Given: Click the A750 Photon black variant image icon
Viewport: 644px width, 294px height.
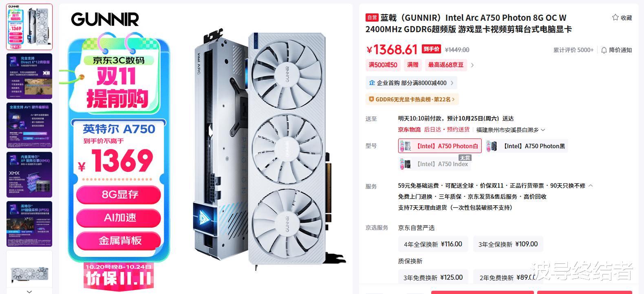Looking at the screenshot, I should tap(492, 146).
